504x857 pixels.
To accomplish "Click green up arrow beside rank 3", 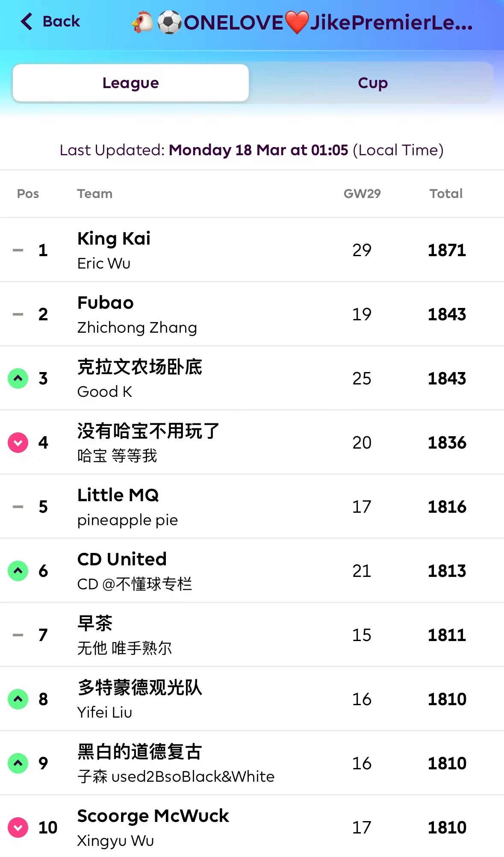I will [18, 378].
